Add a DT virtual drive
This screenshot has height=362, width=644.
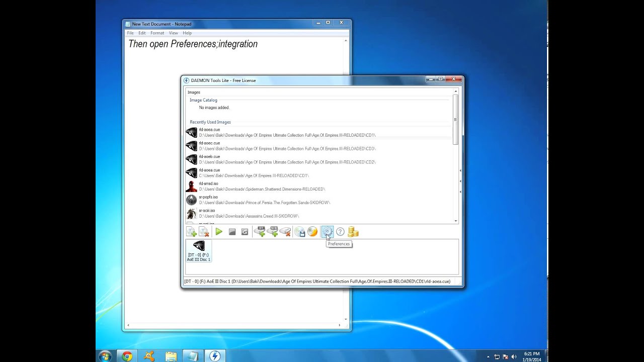pos(260,232)
